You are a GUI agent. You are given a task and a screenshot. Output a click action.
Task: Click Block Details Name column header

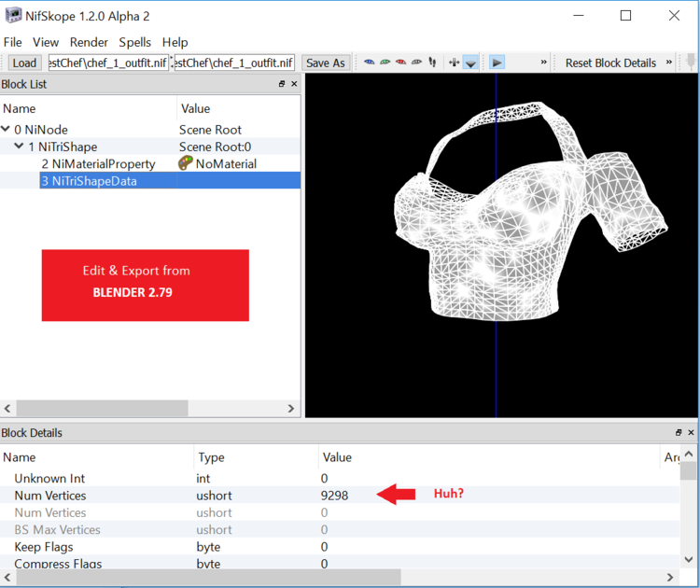point(97,457)
